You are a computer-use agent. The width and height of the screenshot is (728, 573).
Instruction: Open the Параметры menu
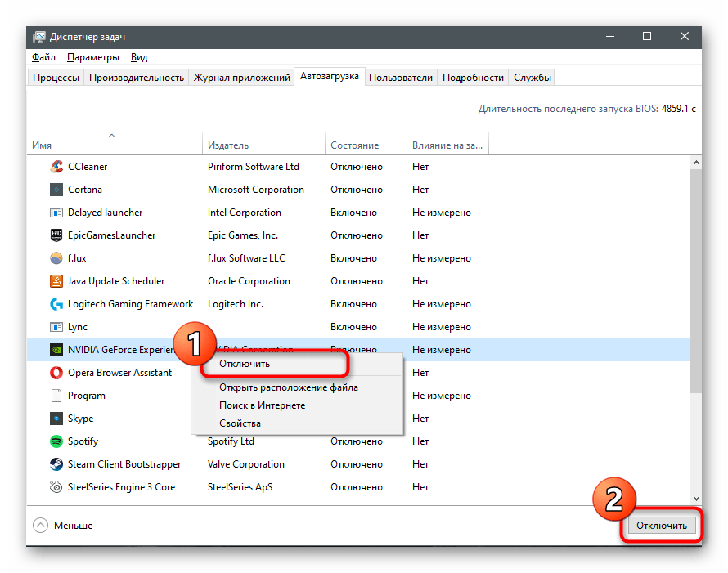[93, 57]
